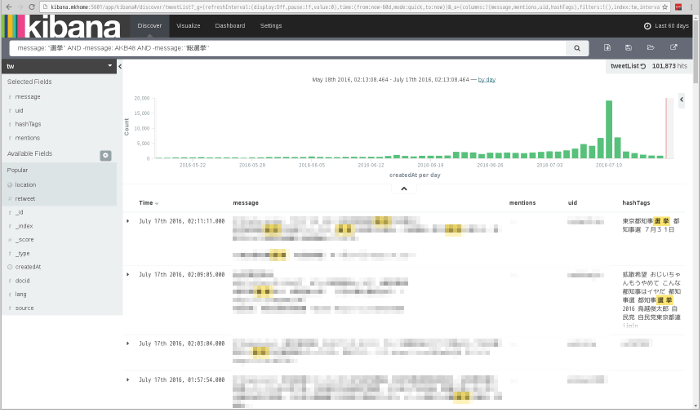Click the browser back arrow

point(9,7)
